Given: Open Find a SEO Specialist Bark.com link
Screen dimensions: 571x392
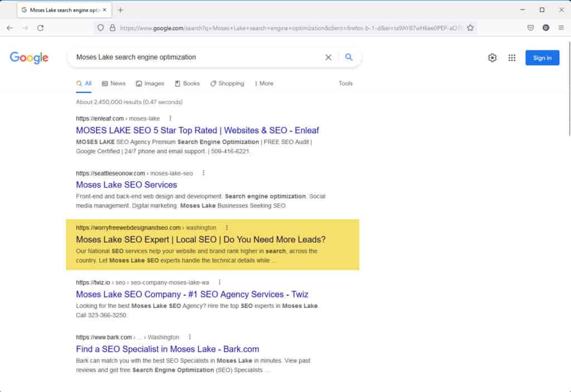Looking at the screenshot, I should [x=167, y=349].
